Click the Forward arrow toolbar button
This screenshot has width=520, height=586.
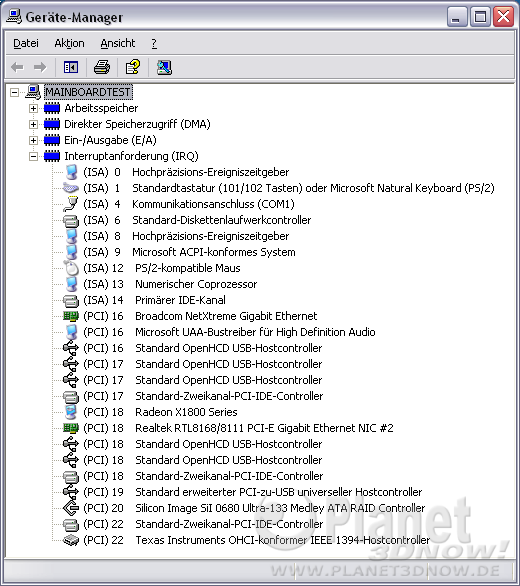point(40,68)
